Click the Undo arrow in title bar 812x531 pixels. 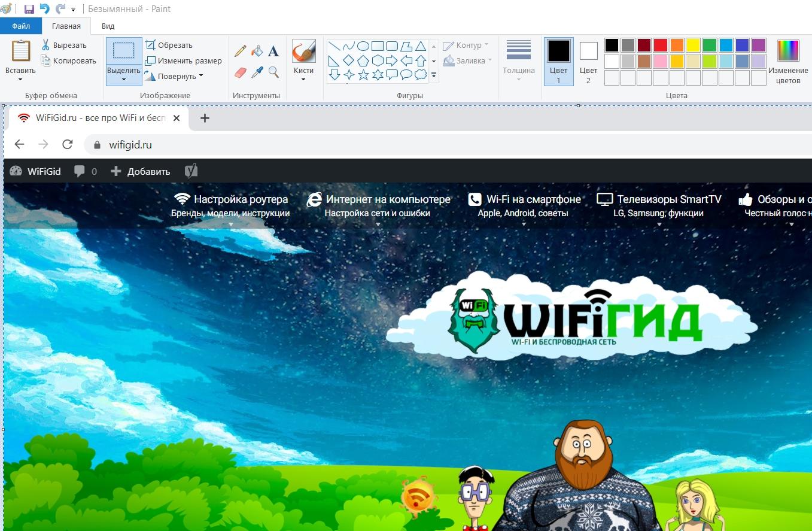[44, 9]
